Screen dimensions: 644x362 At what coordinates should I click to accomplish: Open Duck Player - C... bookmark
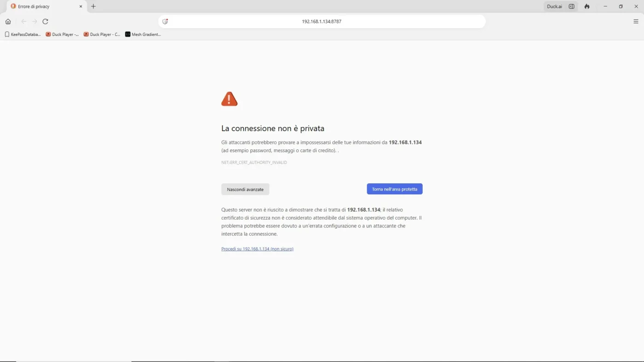point(102,34)
